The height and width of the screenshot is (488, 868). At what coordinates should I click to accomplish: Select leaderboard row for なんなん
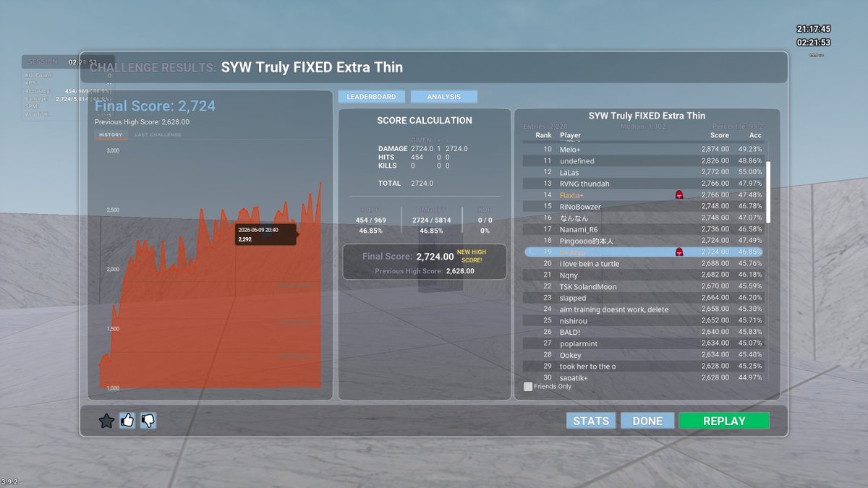[x=643, y=218]
